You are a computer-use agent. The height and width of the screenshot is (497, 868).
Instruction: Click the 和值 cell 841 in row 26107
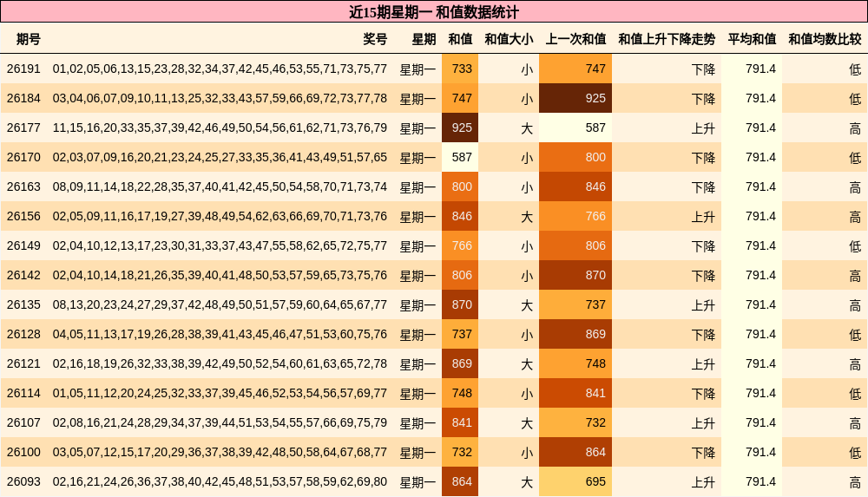click(460, 422)
